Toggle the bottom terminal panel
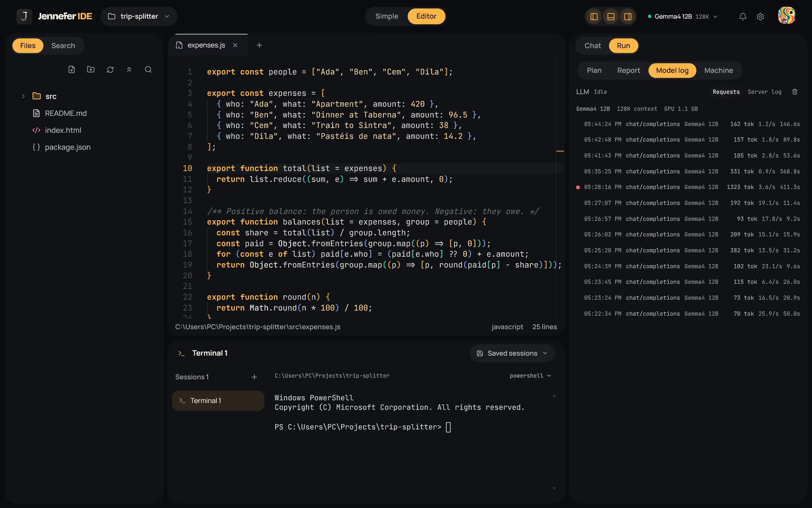The image size is (812, 508). coord(611,16)
